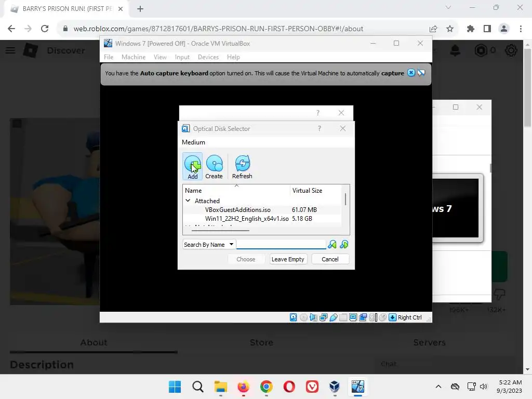This screenshot has width=532, height=399.
Task: Open File Explorer from the taskbar
Action: coord(220,387)
